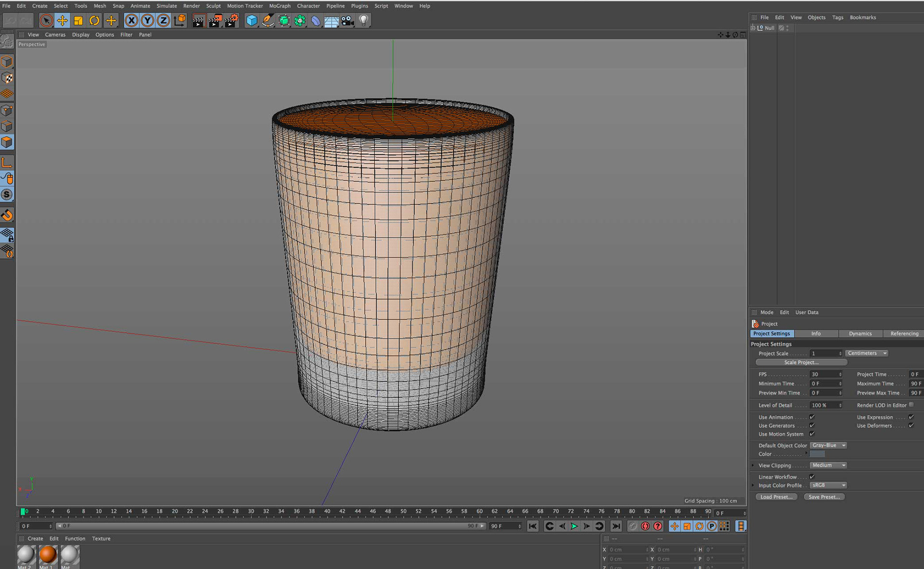Open the MoGraph menu
This screenshot has height=569, width=924.
[x=280, y=6]
